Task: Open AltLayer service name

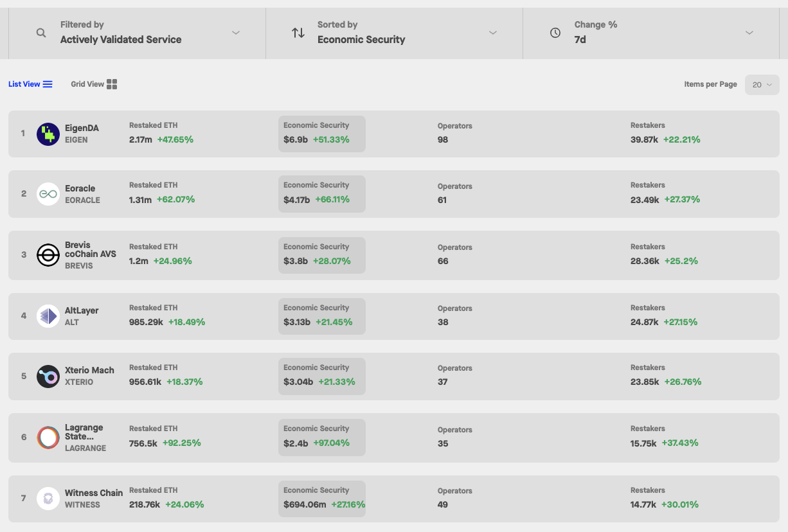Action: (82, 310)
